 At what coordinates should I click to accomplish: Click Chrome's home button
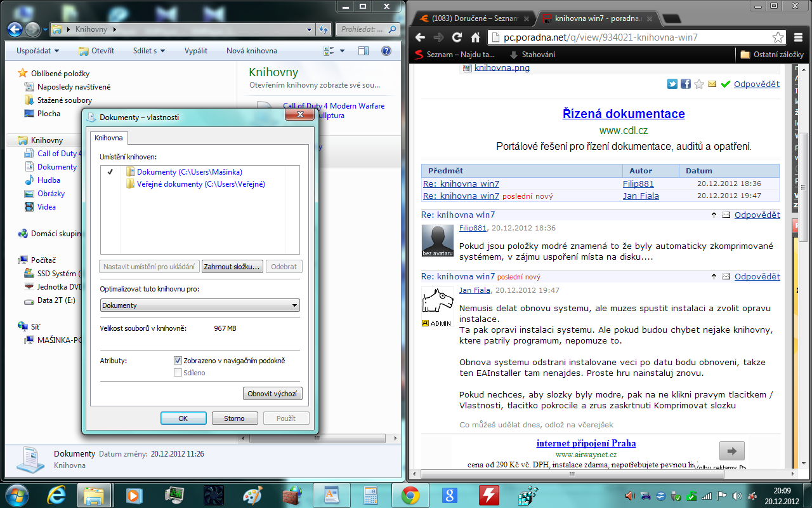click(x=475, y=37)
